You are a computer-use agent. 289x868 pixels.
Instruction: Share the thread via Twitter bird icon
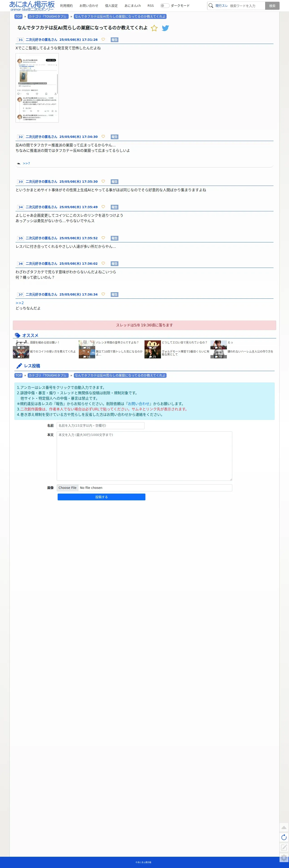165,28
